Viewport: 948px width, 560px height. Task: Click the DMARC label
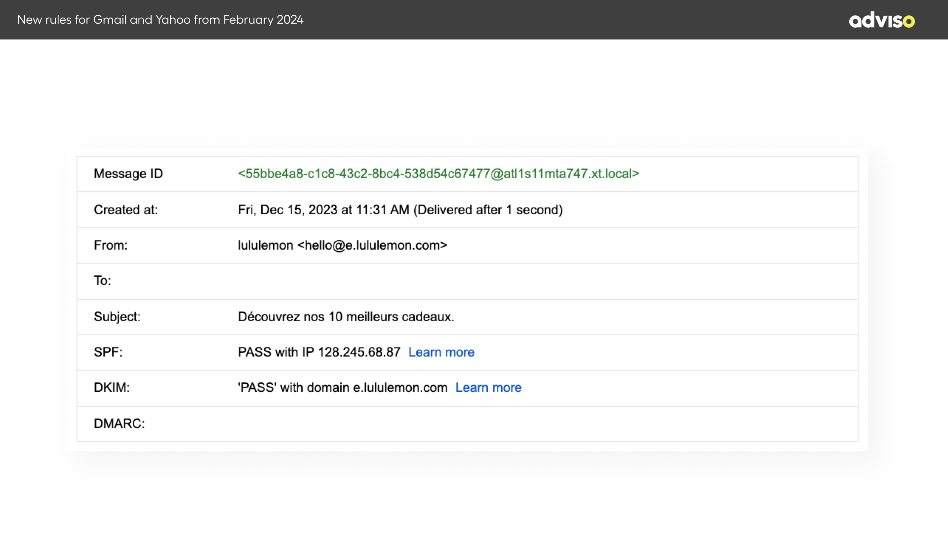(119, 424)
